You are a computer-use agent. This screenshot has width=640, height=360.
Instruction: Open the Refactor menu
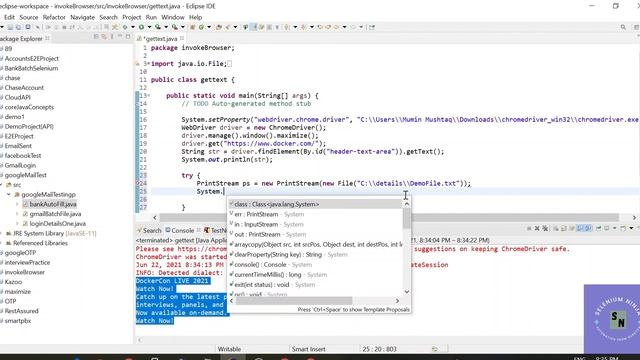54,17
